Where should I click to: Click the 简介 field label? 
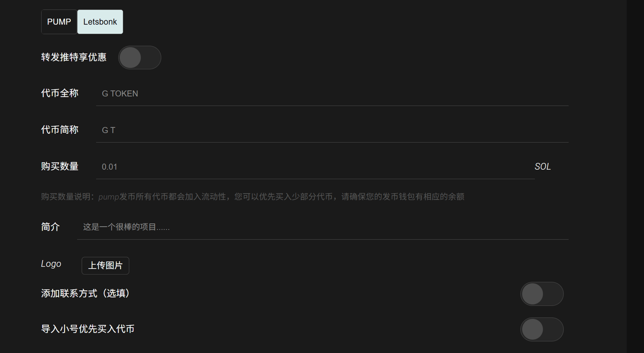click(x=50, y=227)
